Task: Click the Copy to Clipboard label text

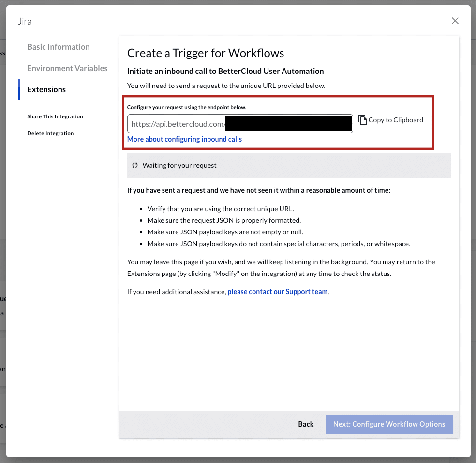Action: 395,120
